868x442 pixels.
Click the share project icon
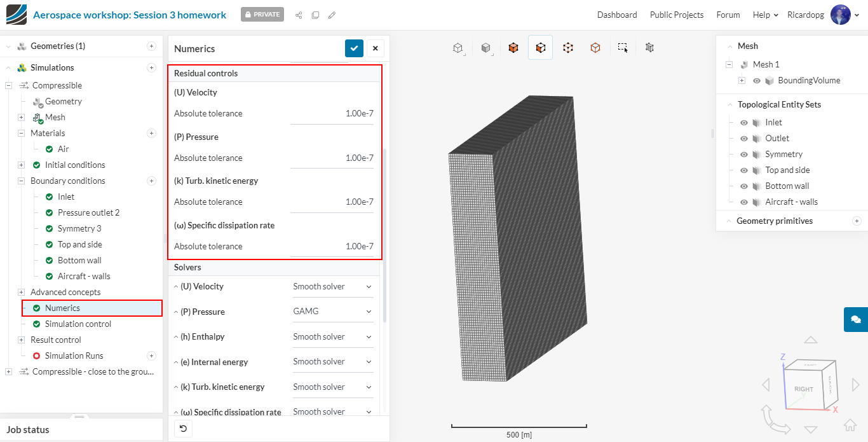click(x=299, y=15)
